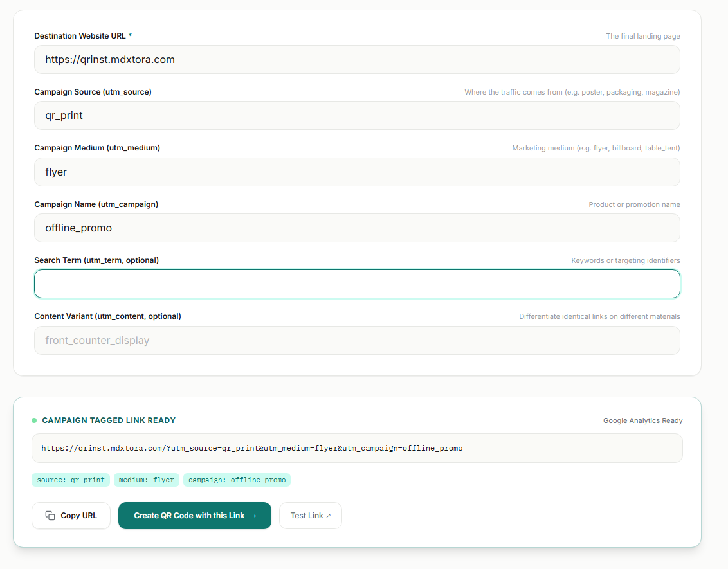Click the hint 'The final landing page'
Screen dimensions: 728x569
[643, 36]
